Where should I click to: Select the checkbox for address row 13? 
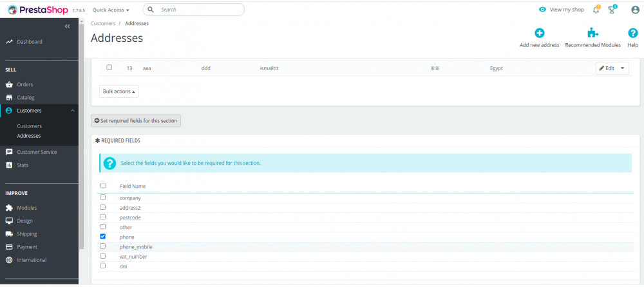(x=109, y=68)
